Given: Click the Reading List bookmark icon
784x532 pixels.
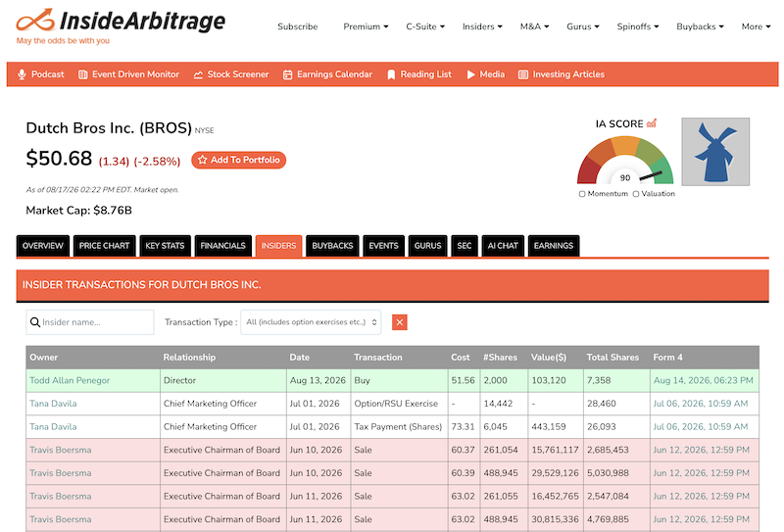Looking at the screenshot, I should tap(391, 74).
